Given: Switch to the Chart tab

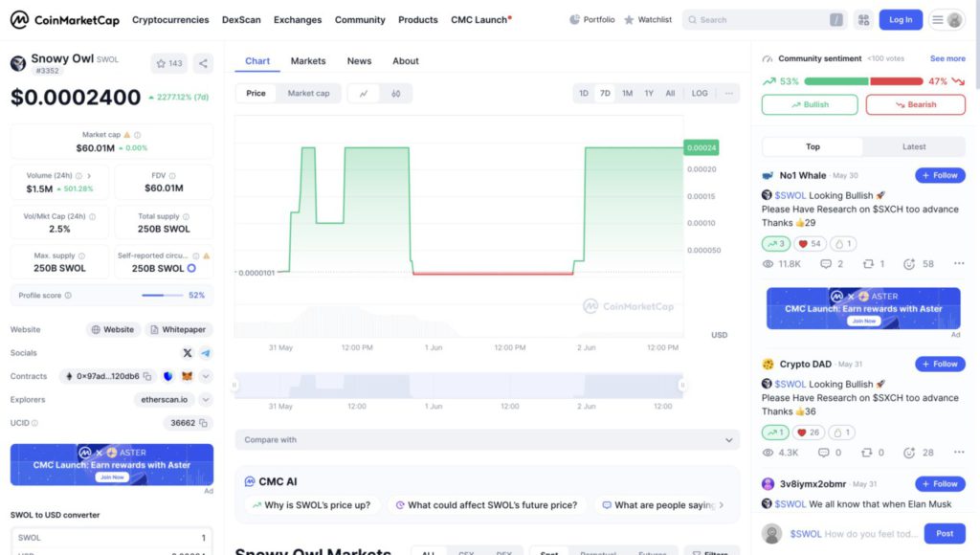Looking at the screenshot, I should click(x=257, y=61).
